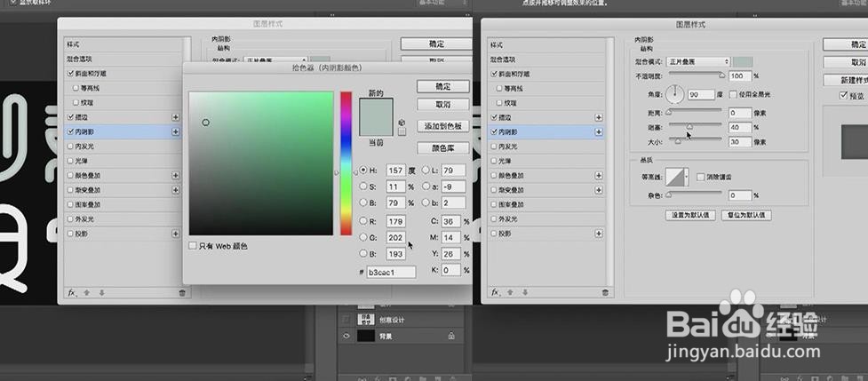Click plus icon beside 内阴影 in left dialog
This screenshot has height=381, width=868.
tap(176, 131)
